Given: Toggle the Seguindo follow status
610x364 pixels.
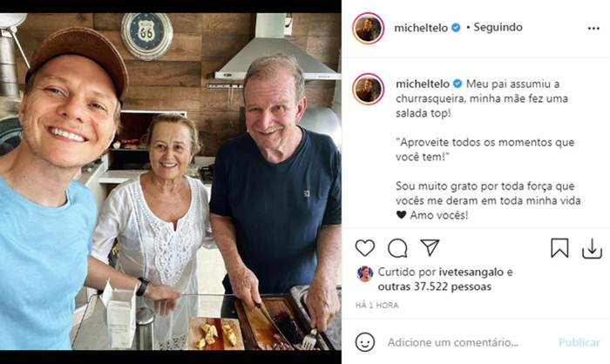Looking at the screenshot, I should click(x=498, y=27).
